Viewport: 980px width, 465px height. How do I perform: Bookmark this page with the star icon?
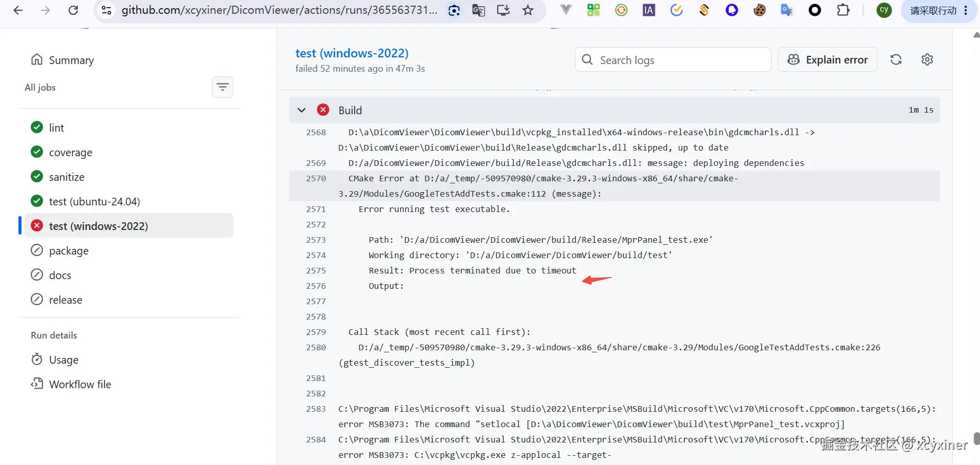coord(528,10)
